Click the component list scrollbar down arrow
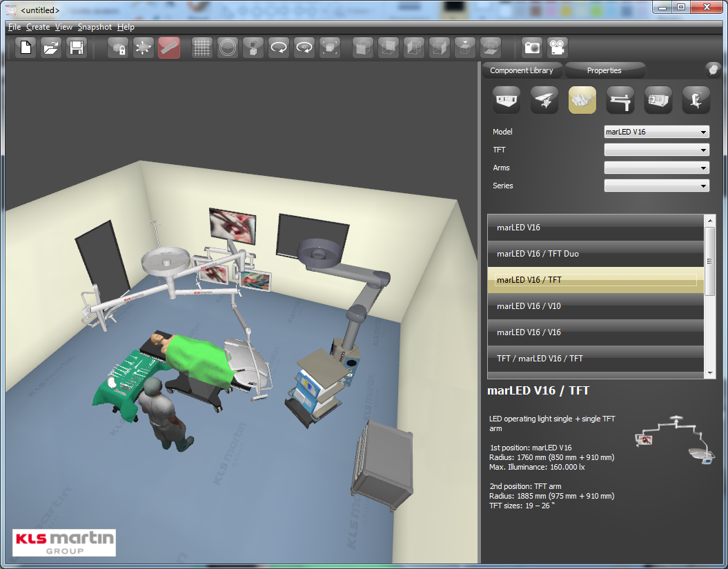This screenshot has height=569, width=728. point(710,373)
